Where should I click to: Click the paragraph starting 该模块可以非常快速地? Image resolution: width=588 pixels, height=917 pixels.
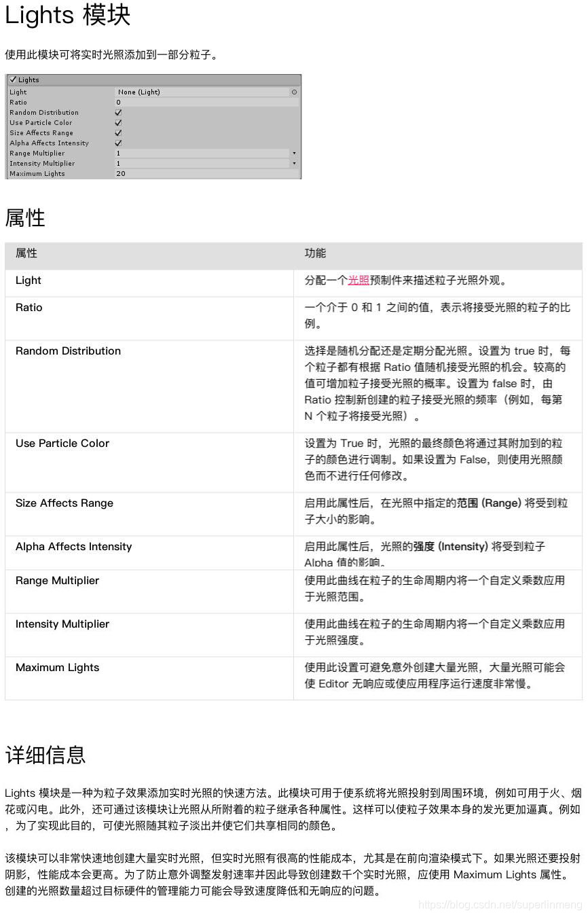(293, 874)
